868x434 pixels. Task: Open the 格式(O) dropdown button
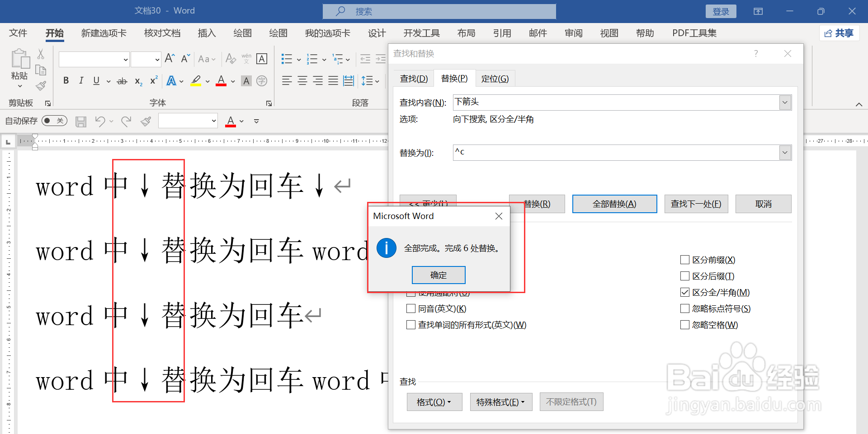pyautogui.click(x=434, y=402)
